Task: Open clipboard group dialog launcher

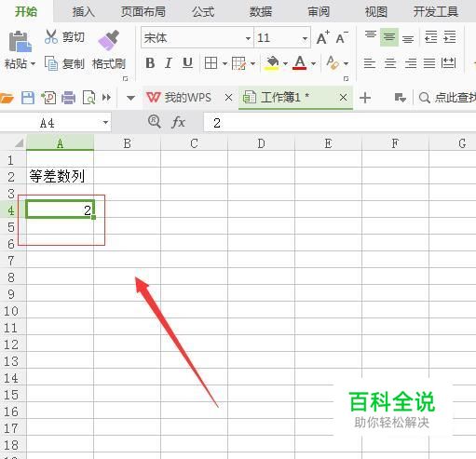Action: point(126,78)
